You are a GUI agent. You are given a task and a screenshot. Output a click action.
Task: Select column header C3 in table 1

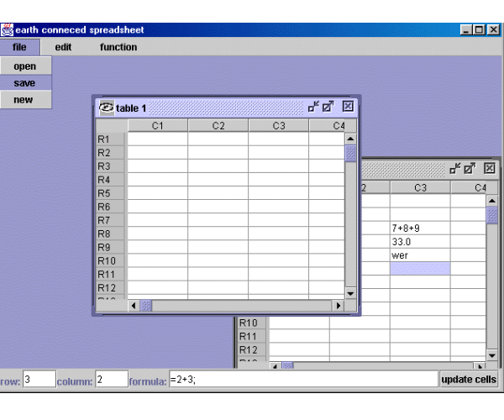[279, 126]
